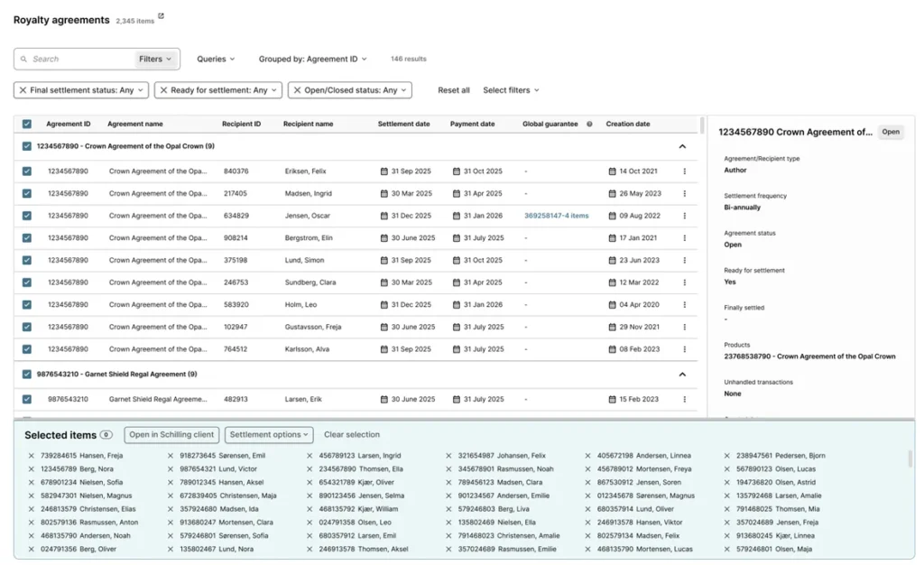Open three-dot menu for Eriksen, Felix row
Screen dimensions: 924x565
[684, 171]
